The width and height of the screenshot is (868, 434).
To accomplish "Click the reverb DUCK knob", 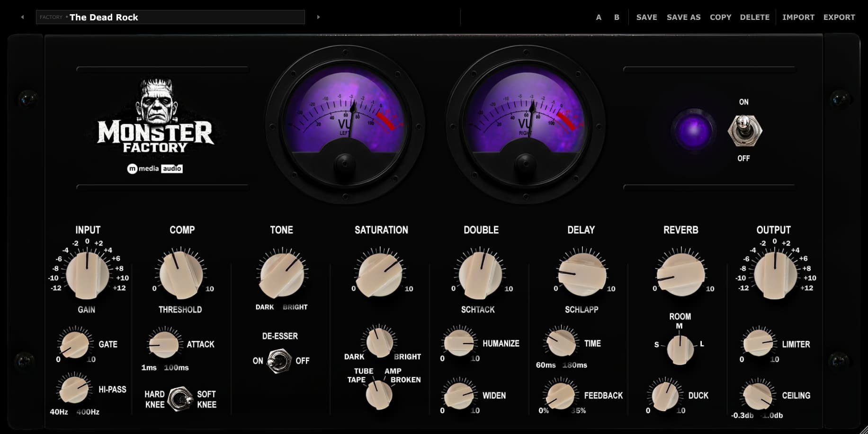I will [x=665, y=396].
